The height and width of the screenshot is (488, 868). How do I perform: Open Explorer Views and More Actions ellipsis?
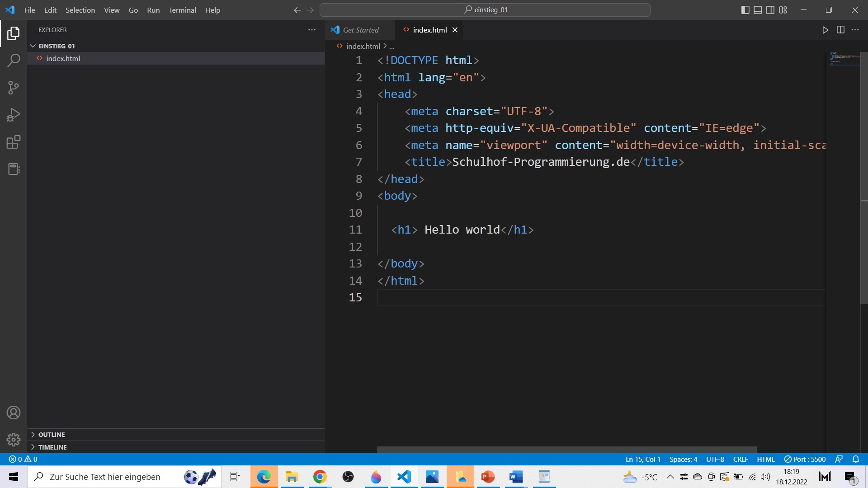click(312, 30)
